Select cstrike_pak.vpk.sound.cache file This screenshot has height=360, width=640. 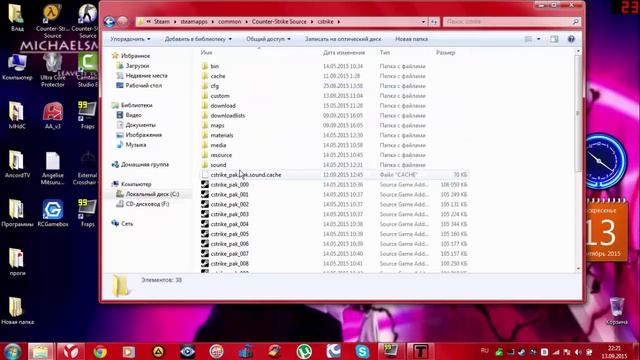click(246, 175)
